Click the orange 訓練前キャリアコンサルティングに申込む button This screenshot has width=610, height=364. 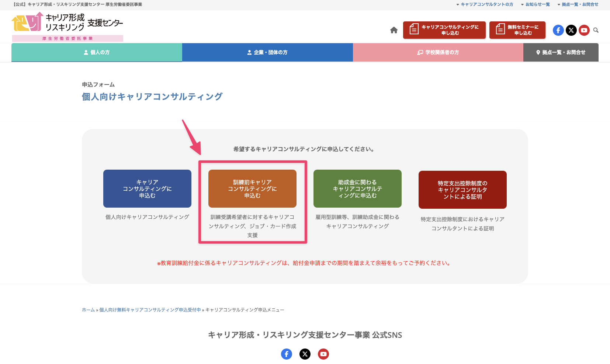252,188
